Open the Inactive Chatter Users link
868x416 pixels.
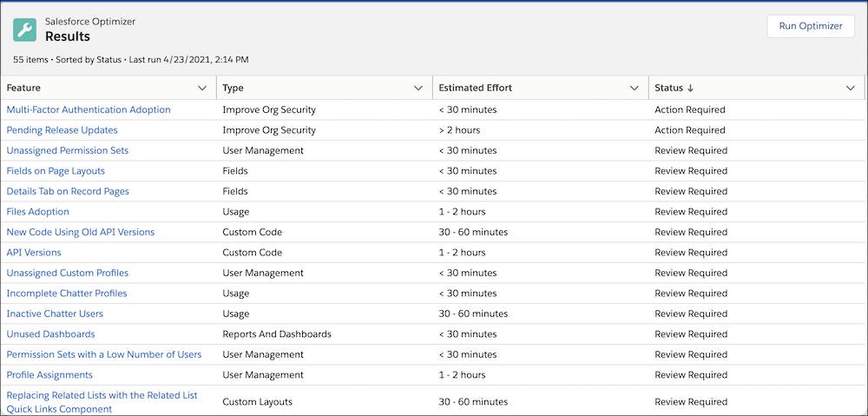55,314
